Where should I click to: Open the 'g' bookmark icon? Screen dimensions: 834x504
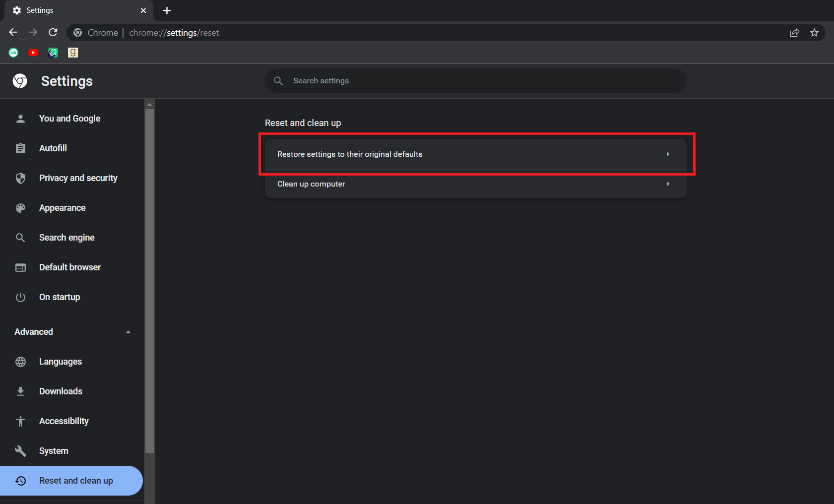coord(73,53)
